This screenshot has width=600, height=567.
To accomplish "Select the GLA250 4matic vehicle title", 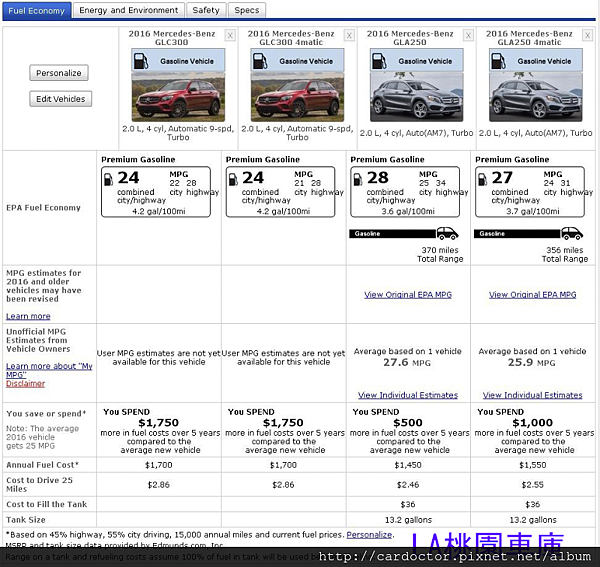I will pyautogui.click(x=529, y=38).
